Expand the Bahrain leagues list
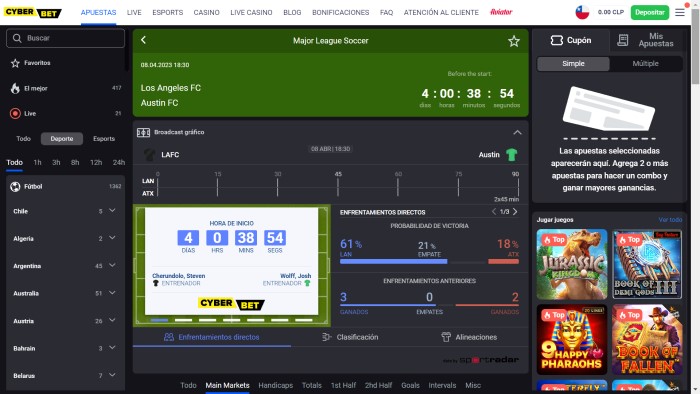 pos(112,348)
